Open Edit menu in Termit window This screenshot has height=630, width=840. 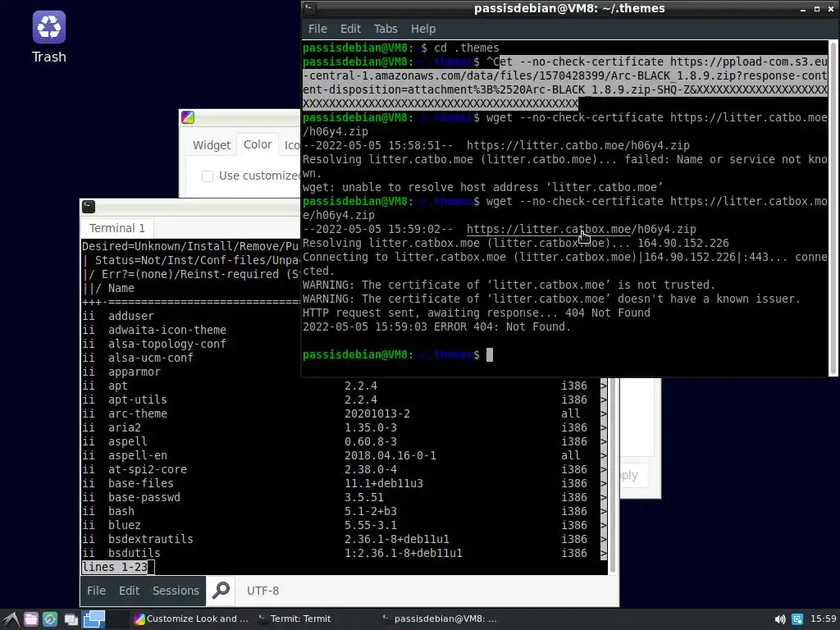click(x=129, y=591)
